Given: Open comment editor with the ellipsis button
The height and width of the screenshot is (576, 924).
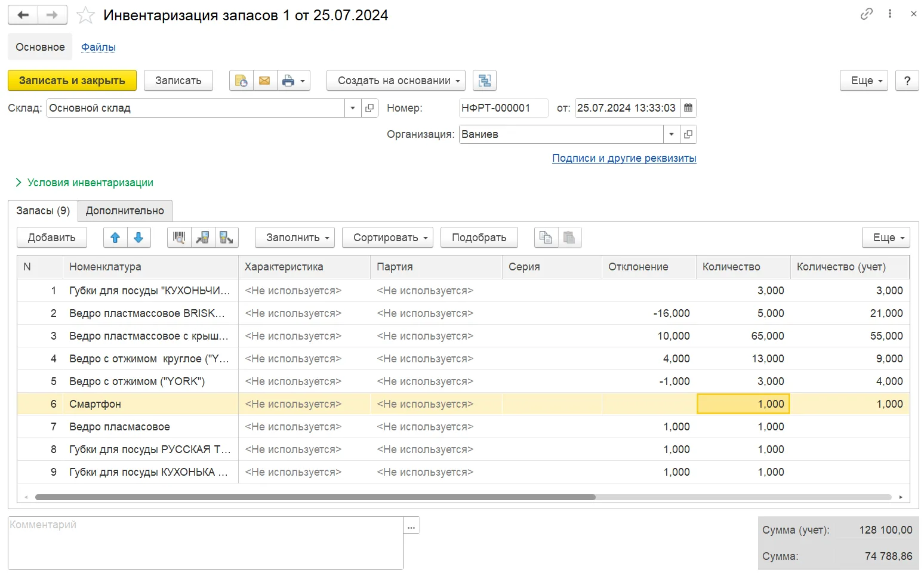Looking at the screenshot, I should (411, 525).
